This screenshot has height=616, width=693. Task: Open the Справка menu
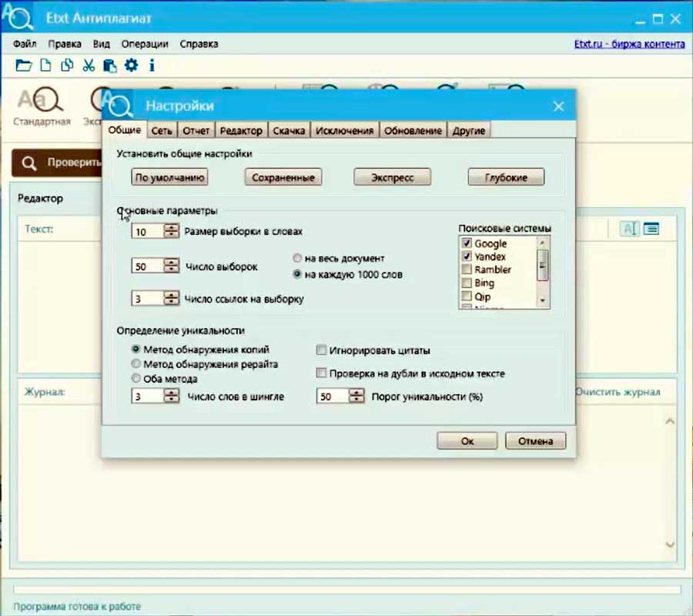(x=199, y=44)
